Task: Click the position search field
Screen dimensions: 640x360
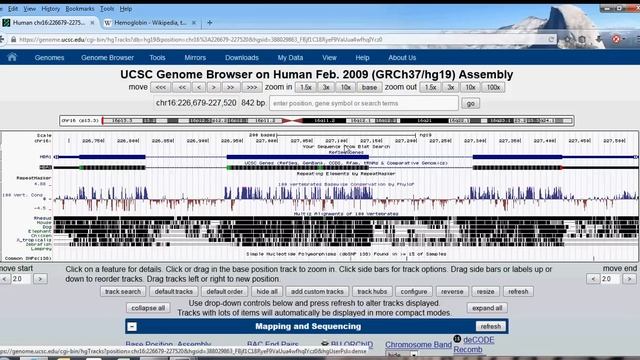Action: coord(364,103)
